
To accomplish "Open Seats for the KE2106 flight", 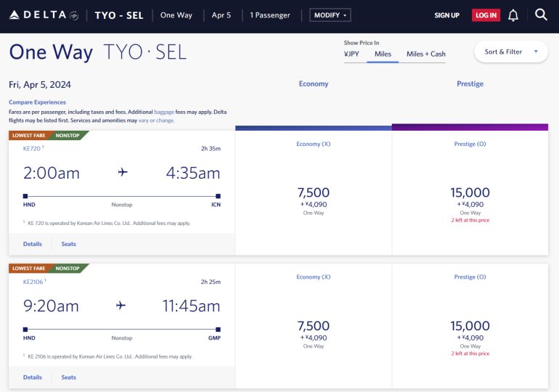I will (x=69, y=377).
